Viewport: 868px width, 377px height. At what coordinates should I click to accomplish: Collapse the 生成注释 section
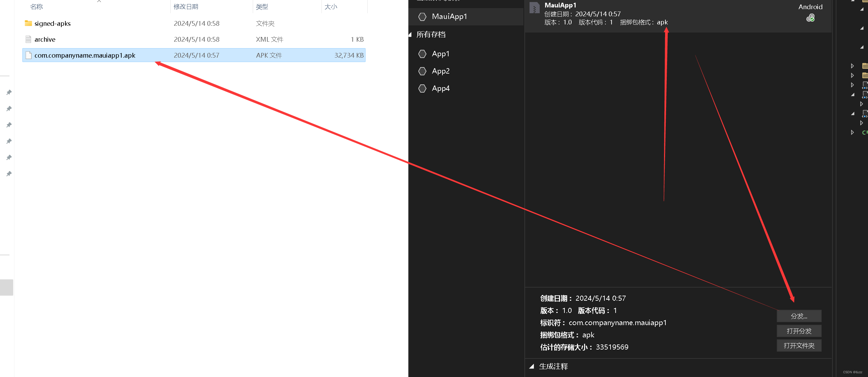point(532,366)
